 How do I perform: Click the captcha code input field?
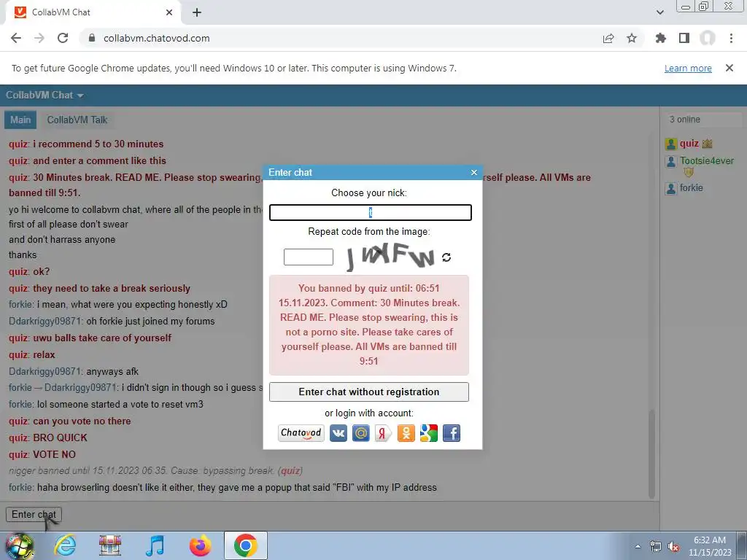pyautogui.click(x=309, y=257)
